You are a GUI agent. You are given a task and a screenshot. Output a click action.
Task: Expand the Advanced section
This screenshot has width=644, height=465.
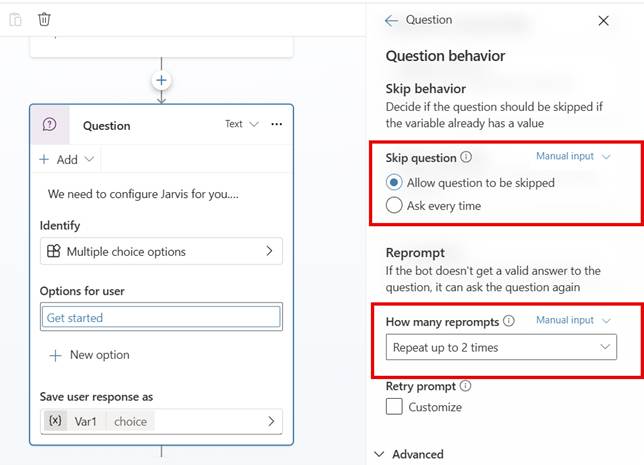pos(408,454)
